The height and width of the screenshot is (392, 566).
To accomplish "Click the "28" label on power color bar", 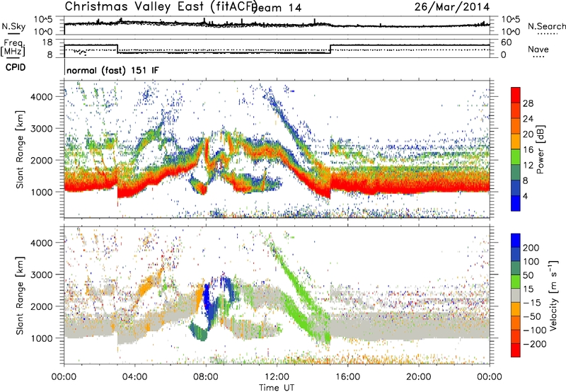I will [528, 103].
